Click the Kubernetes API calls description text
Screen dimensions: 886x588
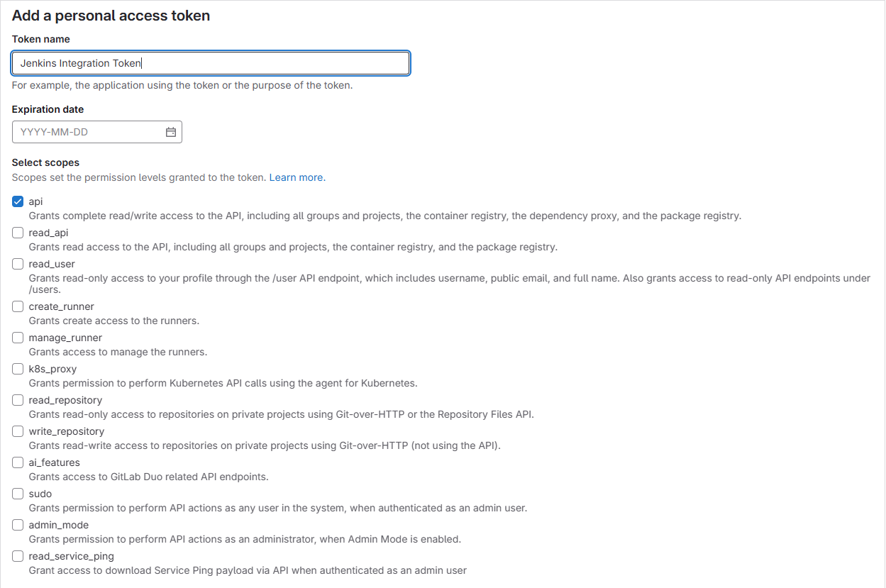click(223, 383)
